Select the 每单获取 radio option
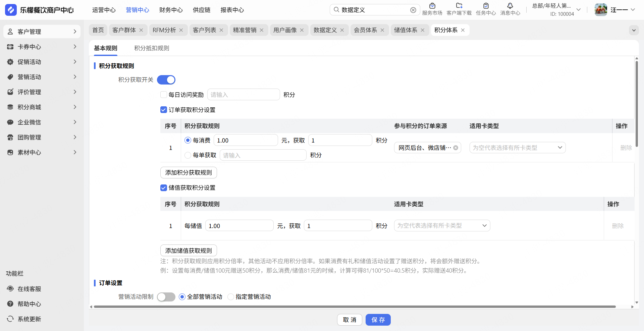The height and width of the screenshot is (331, 644). pyautogui.click(x=188, y=155)
